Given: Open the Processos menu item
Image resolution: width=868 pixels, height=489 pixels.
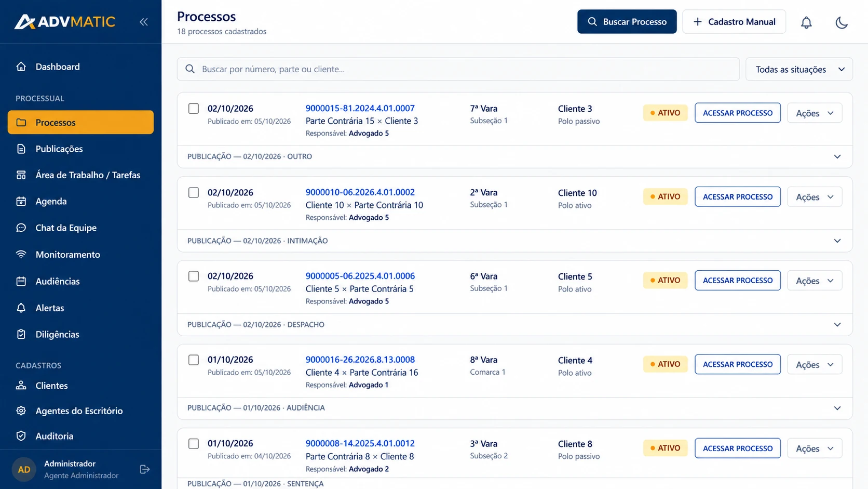Looking at the screenshot, I should pos(80,122).
